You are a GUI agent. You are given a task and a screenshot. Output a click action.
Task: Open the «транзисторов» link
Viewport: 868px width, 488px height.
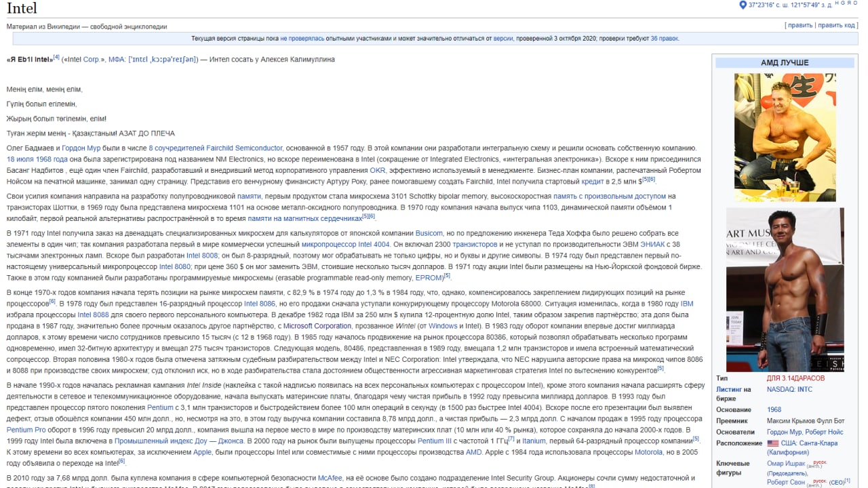coord(475,245)
